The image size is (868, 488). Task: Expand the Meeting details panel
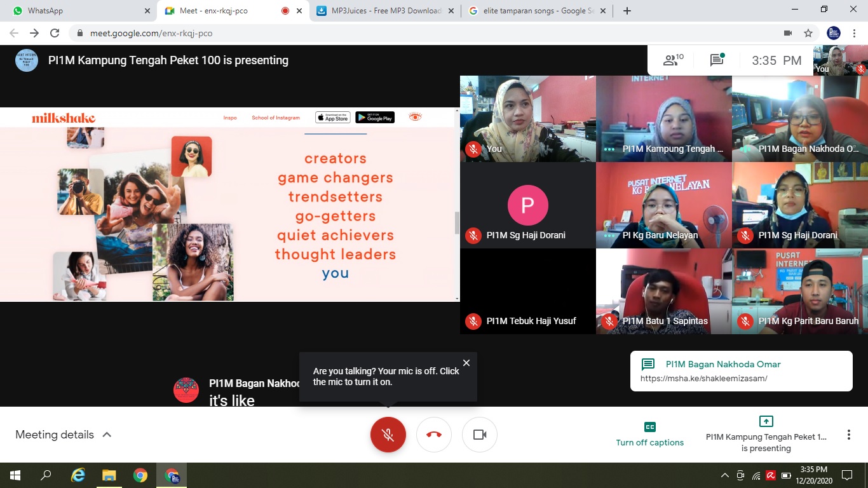point(64,435)
